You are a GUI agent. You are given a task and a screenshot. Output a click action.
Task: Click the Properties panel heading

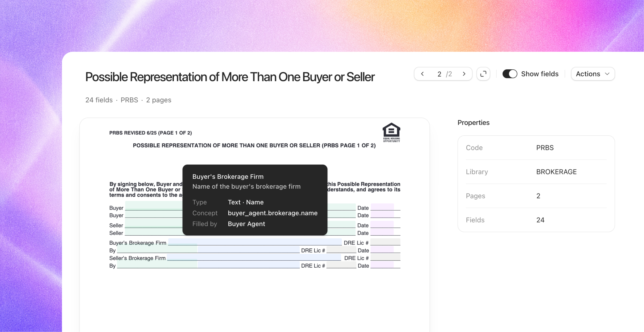point(473,122)
